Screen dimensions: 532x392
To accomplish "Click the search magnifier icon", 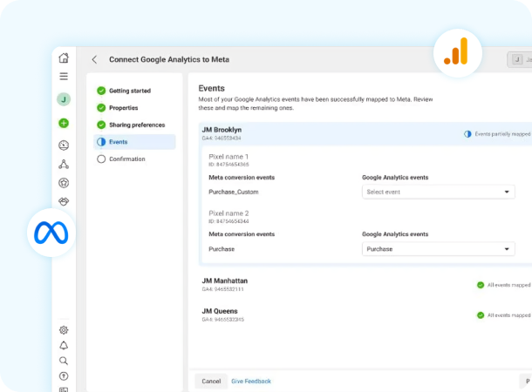I will pos(64,361).
